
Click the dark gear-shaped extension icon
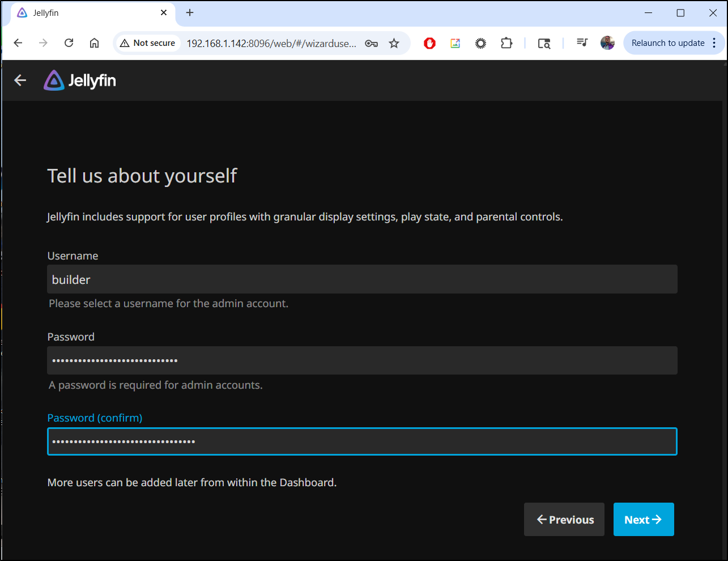(x=480, y=43)
